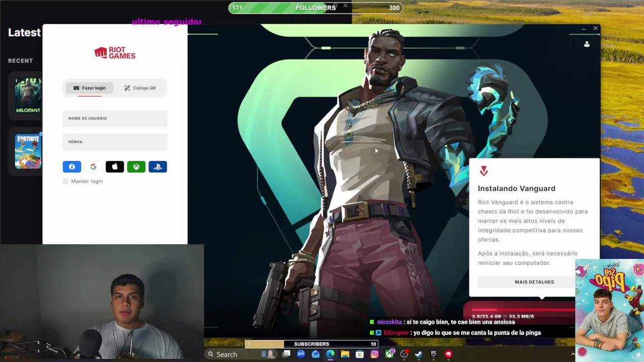Open Task View on the taskbar
Image resolution: width=644 pixels, height=362 pixels.
tap(286, 354)
